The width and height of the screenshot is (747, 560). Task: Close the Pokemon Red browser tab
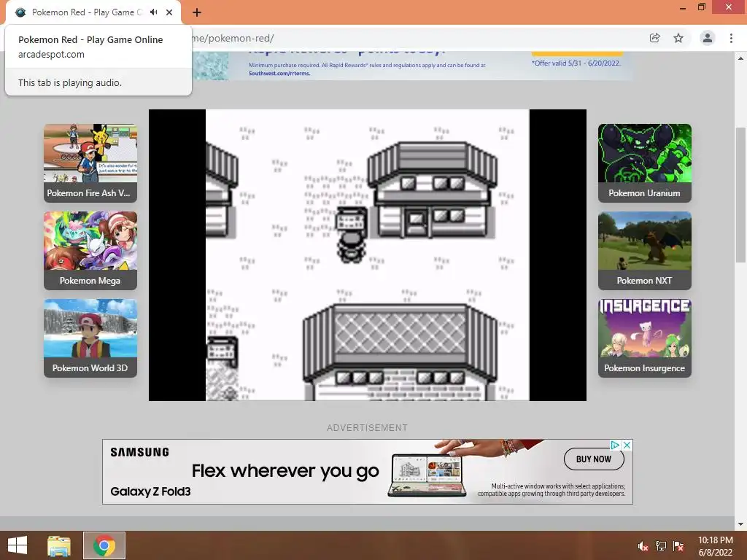tap(169, 12)
